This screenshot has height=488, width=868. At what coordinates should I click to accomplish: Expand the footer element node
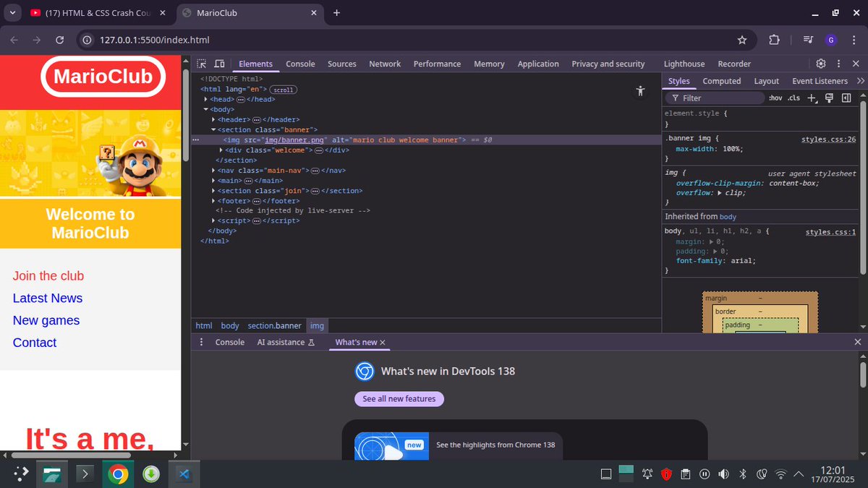[213, 201]
